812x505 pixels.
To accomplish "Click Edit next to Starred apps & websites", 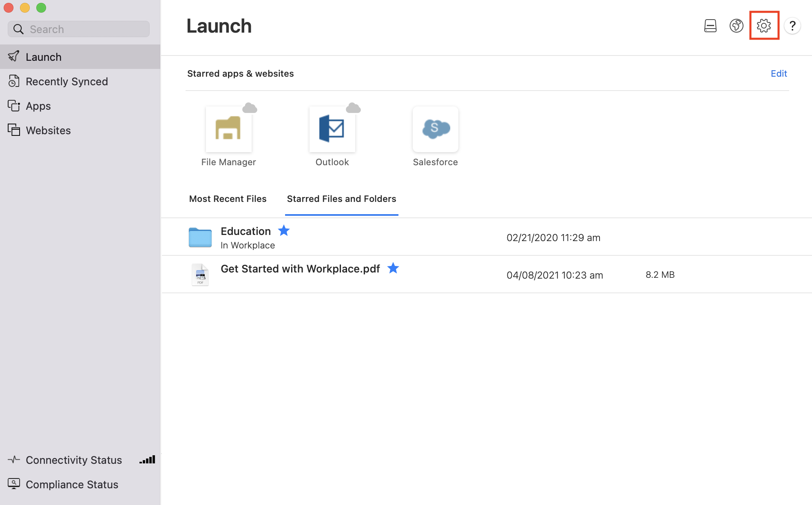I will coord(779,73).
